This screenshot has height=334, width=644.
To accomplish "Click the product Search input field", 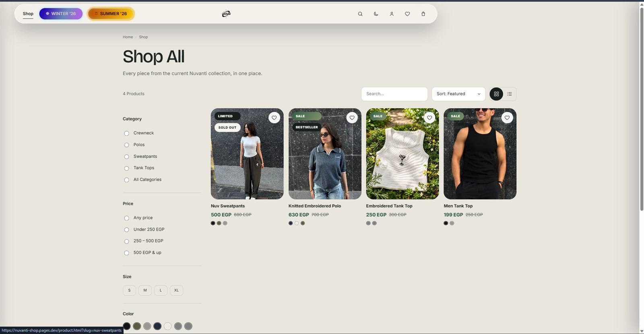I will [394, 94].
